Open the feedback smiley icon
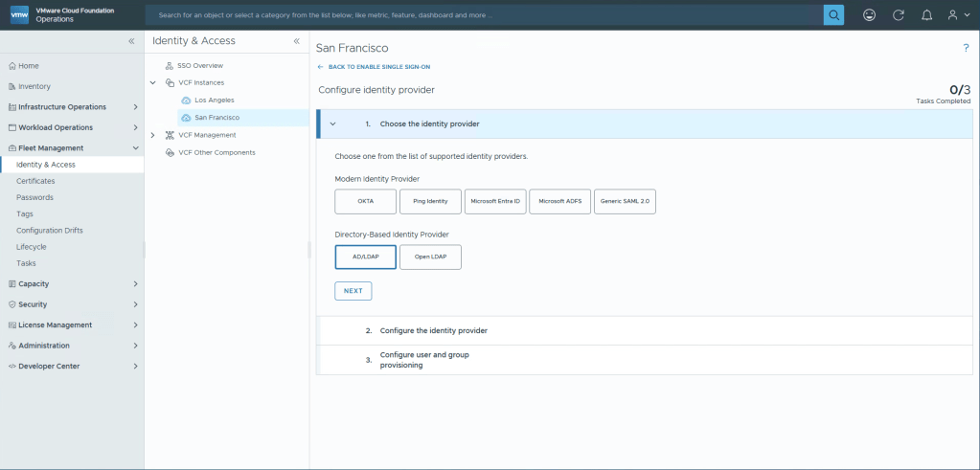Image resolution: width=980 pixels, height=470 pixels. [869, 15]
